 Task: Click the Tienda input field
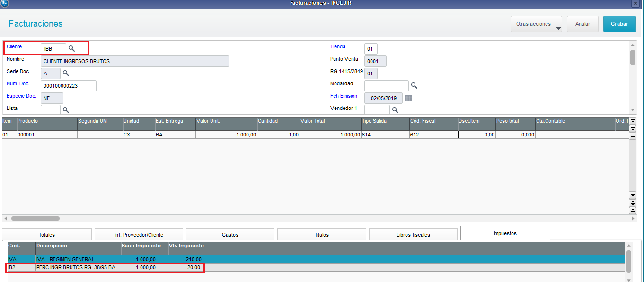click(x=371, y=48)
